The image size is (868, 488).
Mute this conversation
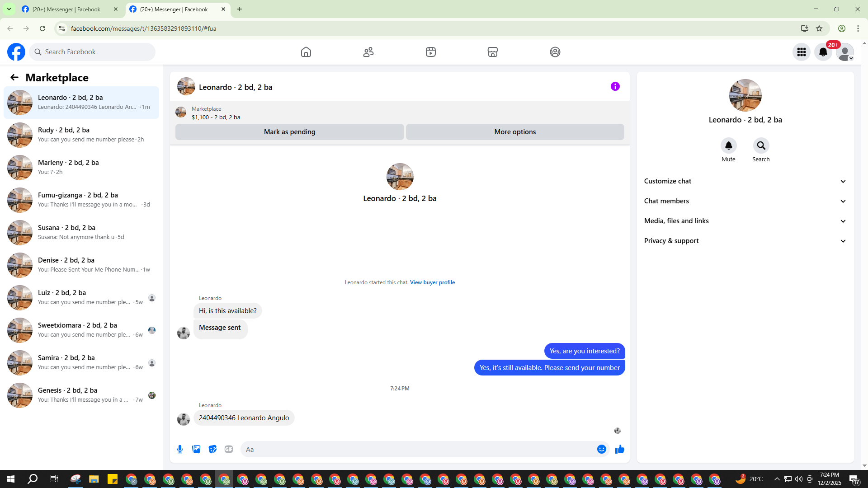coord(728,145)
